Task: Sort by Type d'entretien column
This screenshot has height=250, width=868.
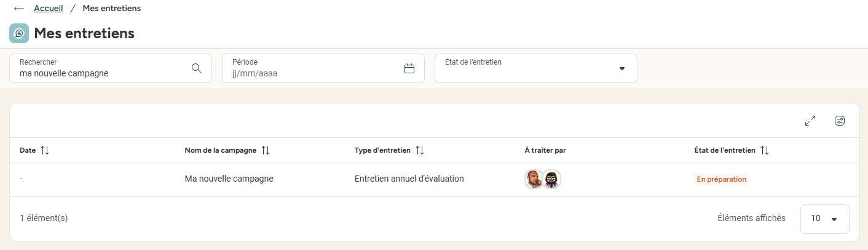Action: click(x=420, y=150)
